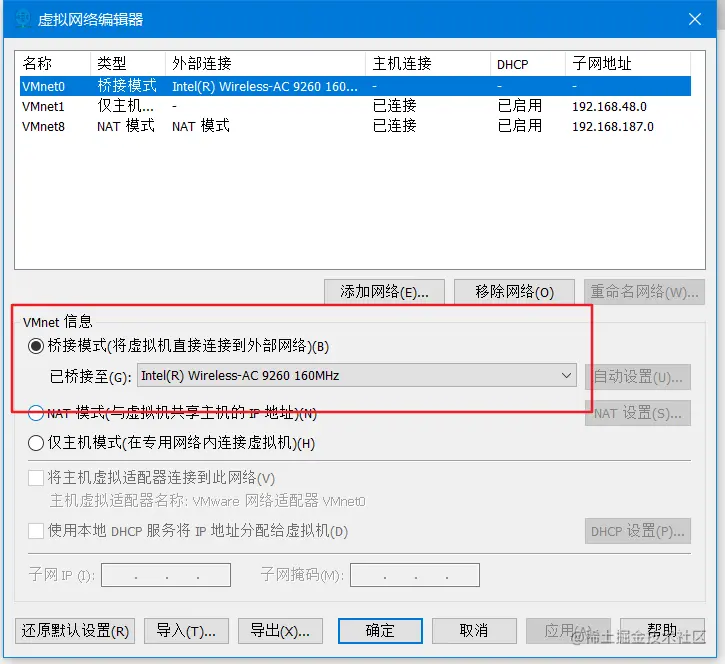Click the 移除网络(O) button
This screenshot has height=664, width=725.
(515, 292)
